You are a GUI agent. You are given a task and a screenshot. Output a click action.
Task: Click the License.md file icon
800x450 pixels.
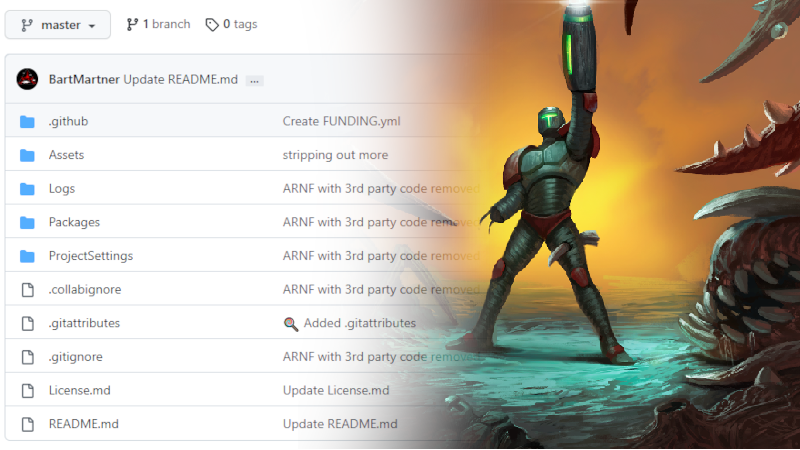pyautogui.click(x=28, y=391)
